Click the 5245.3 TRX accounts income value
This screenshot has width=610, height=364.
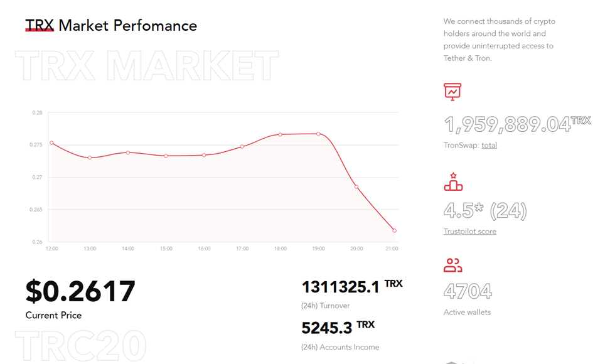pyautogui.click(x=338, y=328)
